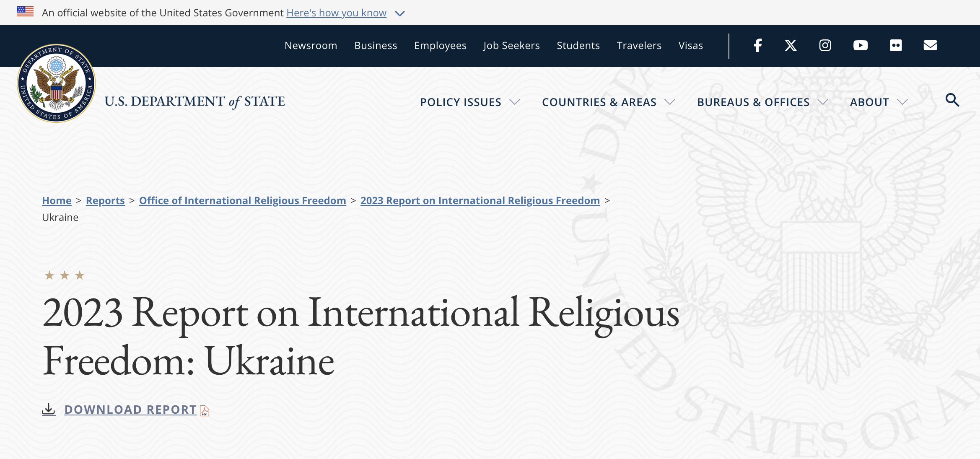Open the Business menu item
Viewport: 980px width, 459px height.
376,45
